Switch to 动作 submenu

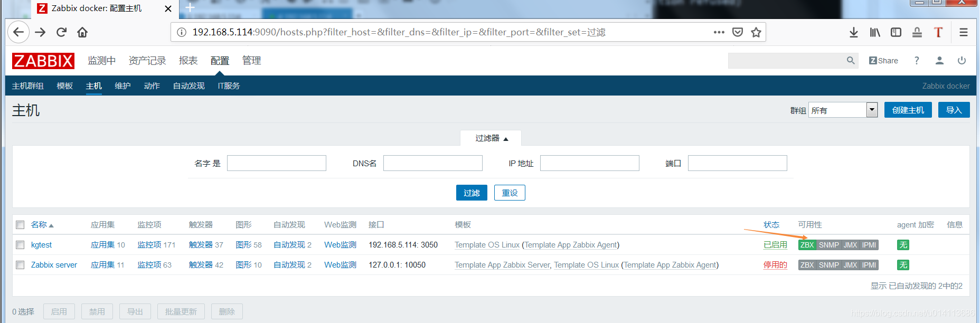click(x=152, y=85)
